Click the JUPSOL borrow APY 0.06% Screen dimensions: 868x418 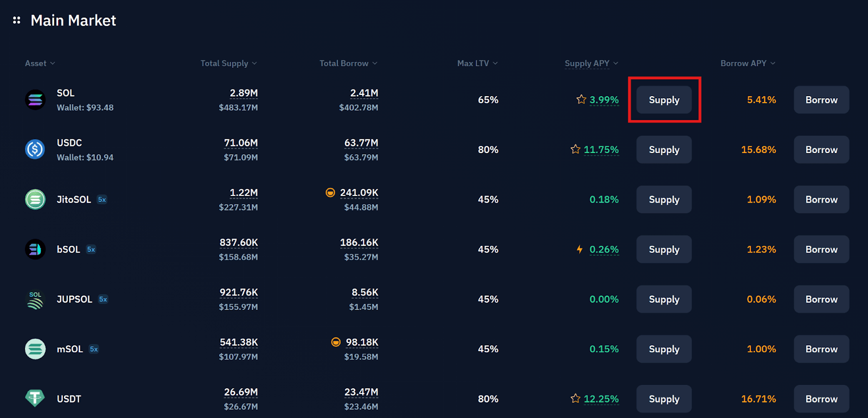[x=761, y=299]
